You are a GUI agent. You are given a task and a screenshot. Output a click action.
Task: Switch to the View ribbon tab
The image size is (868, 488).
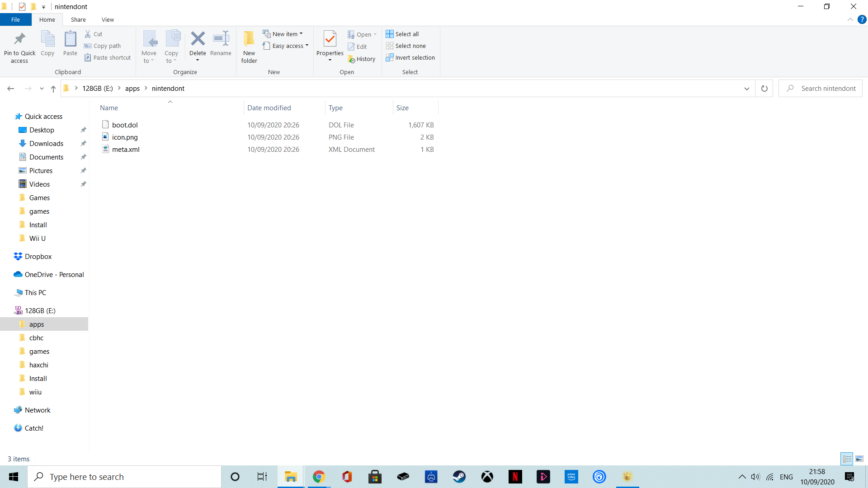[x=108, y=19]
